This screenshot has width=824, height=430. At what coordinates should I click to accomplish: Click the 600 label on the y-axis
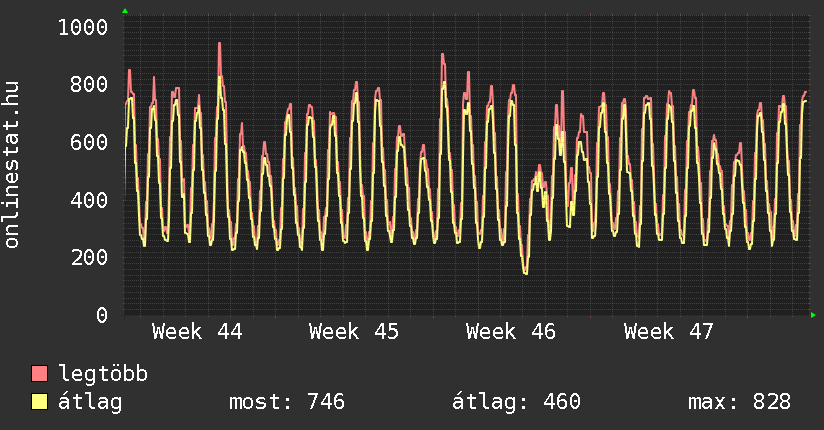[89, 142]
